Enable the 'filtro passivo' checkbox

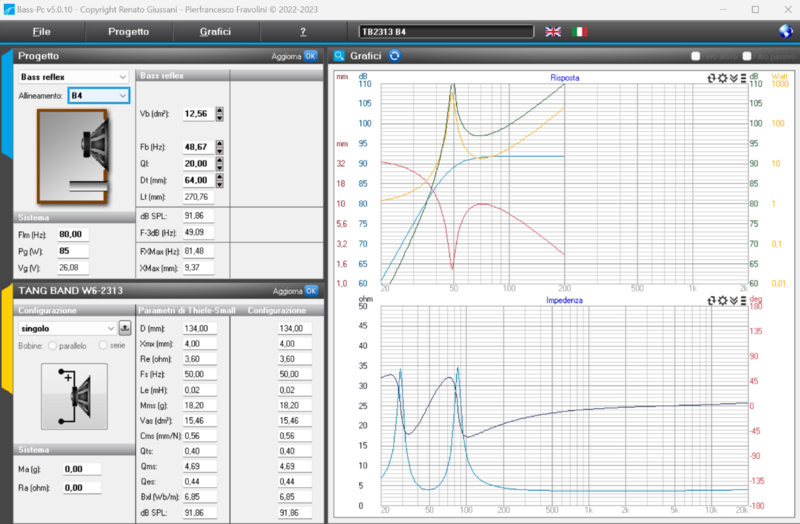tap(748, 56)
